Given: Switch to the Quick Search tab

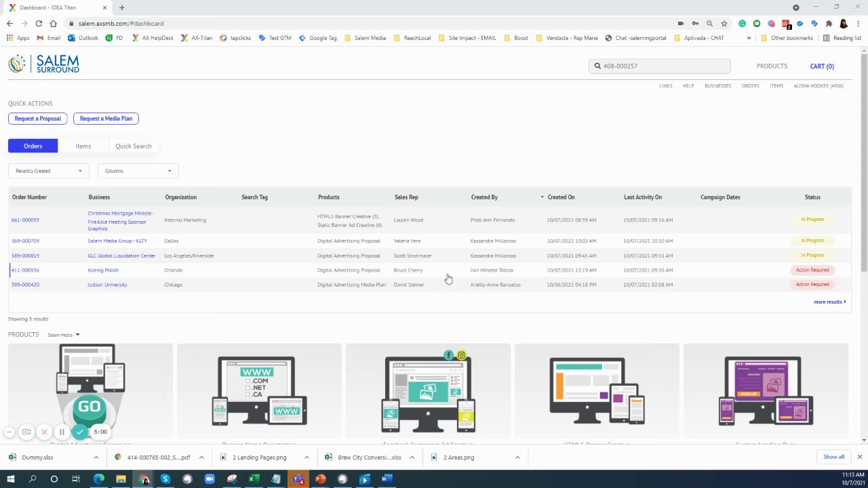Looking at the screenshot, I should (134, 146).
